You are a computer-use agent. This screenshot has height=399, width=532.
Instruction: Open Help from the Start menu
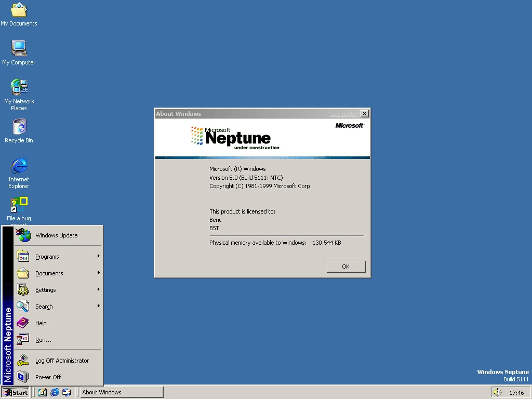pyautogui.click(x=41, y=323)
